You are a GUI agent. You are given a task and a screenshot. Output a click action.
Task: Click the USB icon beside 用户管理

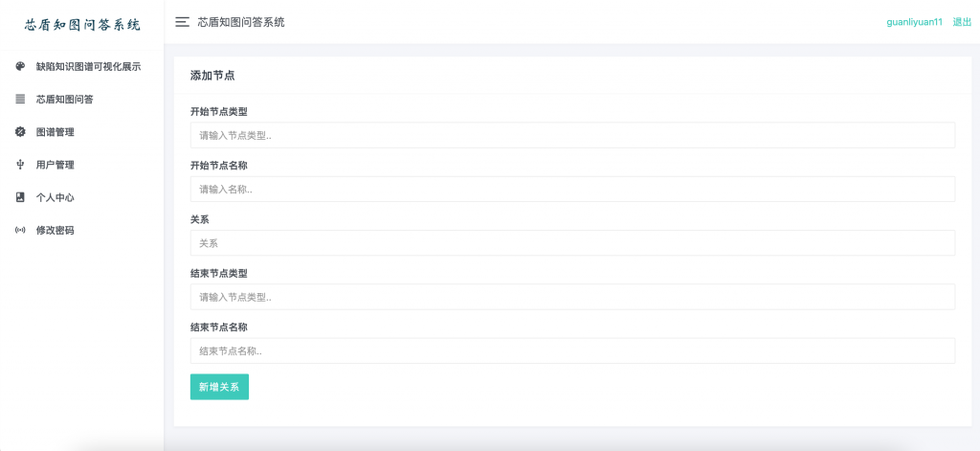[x=20, y=165]
